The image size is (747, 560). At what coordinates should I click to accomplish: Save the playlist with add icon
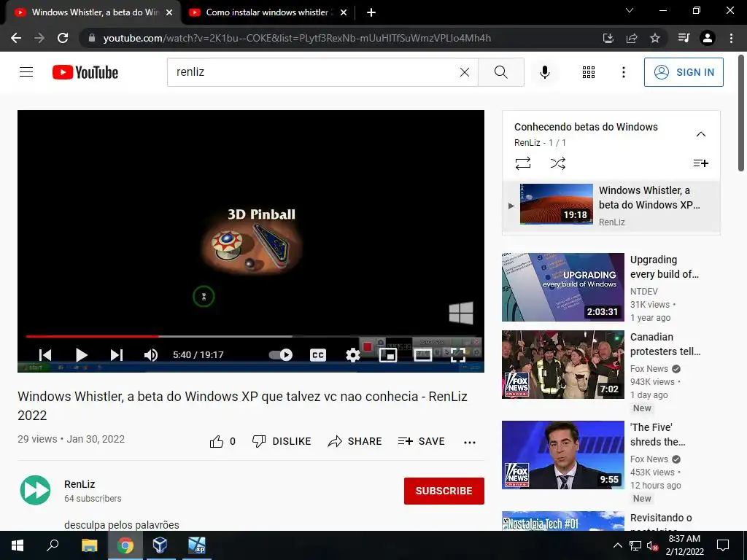pos(701,163)
